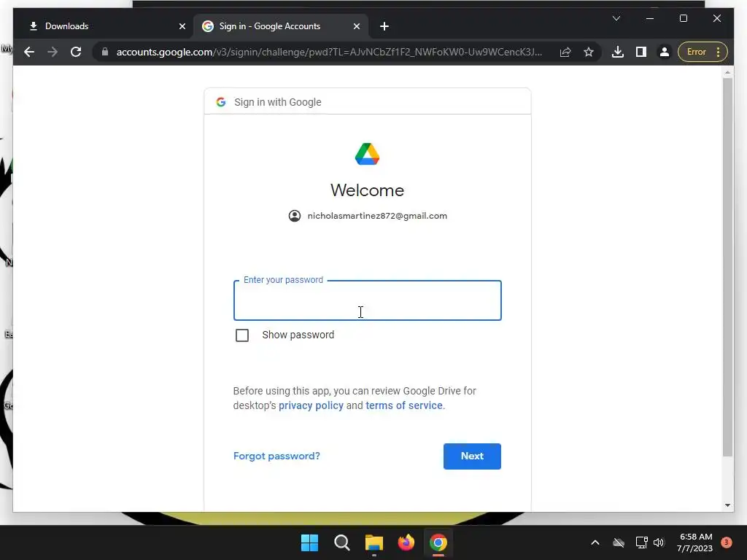Open the terms of service link
Image resolution: width=747 pixels, height=560 pixels.
[x=404, y=405]
